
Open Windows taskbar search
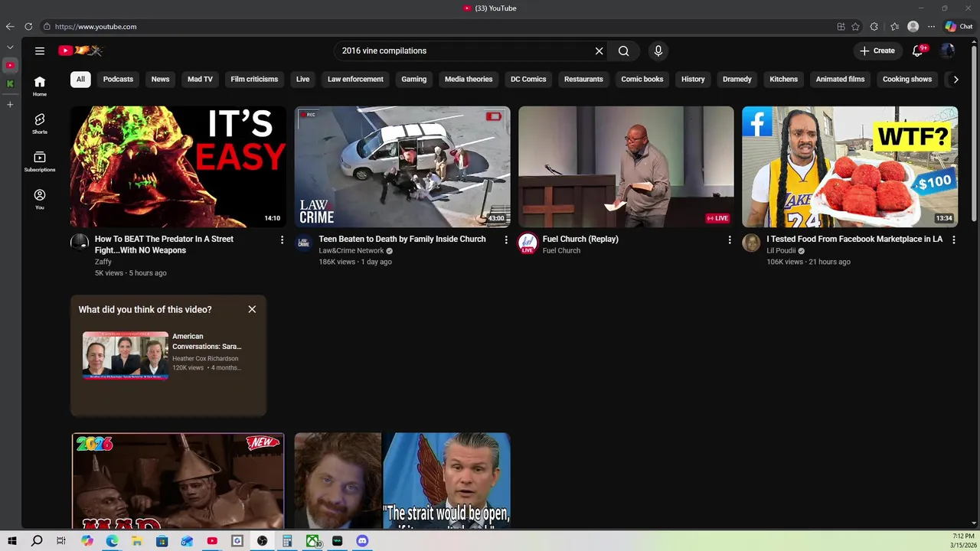coord(37,541)
